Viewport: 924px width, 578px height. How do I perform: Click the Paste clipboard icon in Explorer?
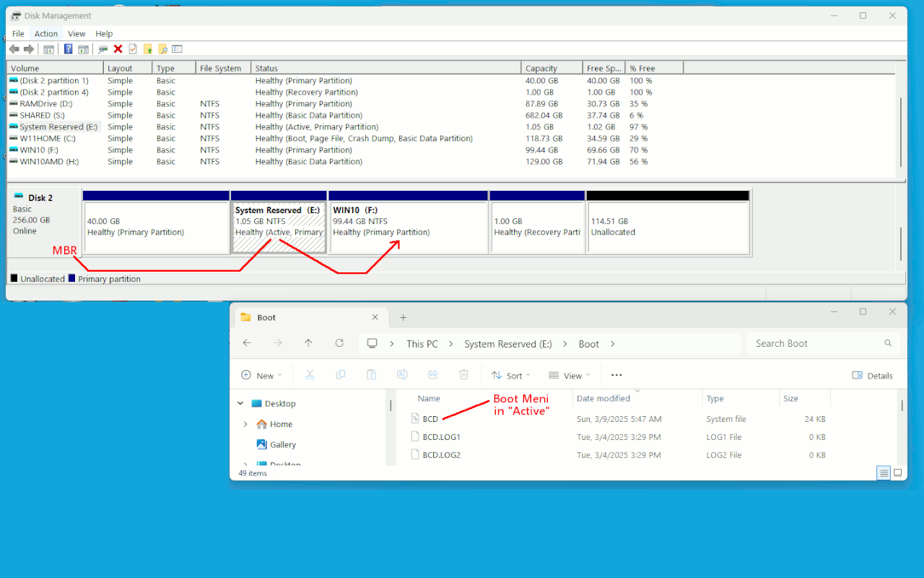pos(371,375)
